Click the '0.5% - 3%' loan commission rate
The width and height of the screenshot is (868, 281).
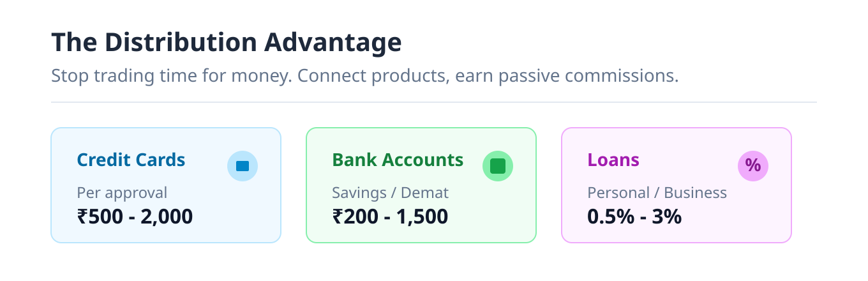pos(634,217)
